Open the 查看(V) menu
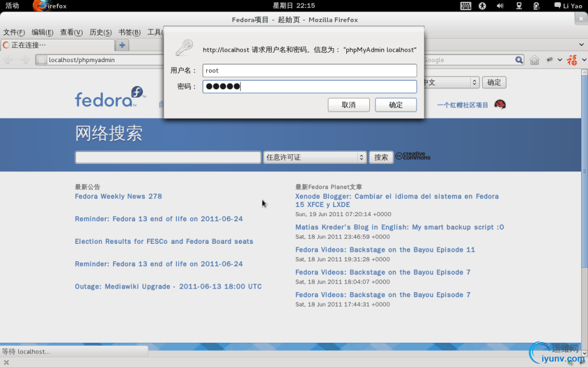The height and width of the screenshot is (368, 588). 71,32
